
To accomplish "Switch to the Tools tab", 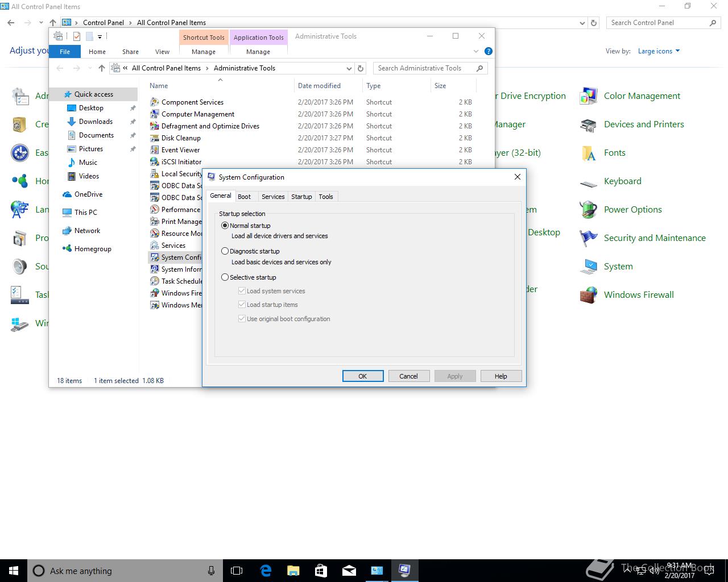I will coord(326,197).
